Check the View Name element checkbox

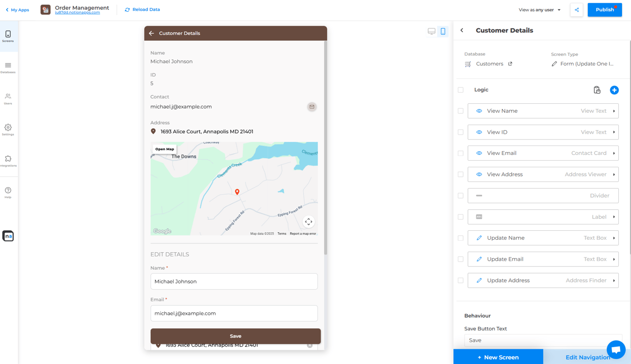coord(461,111)
